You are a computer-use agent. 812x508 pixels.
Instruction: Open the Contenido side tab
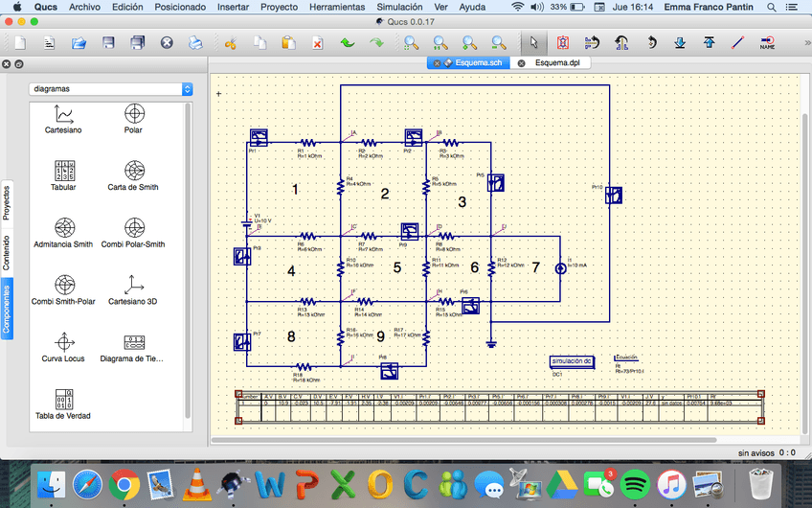(6, 251)
